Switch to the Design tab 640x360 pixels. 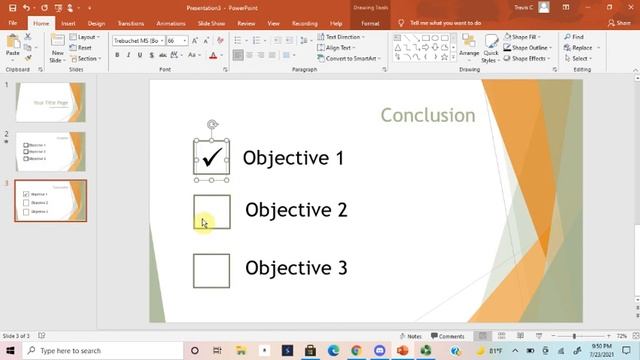pyautogui.click(x=96, y=23)
